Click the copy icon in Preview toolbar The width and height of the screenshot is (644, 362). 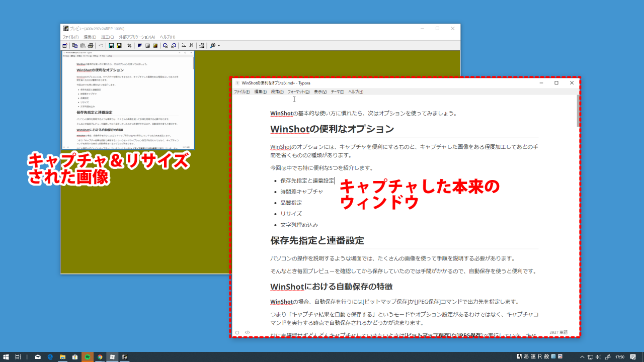point(74,46)
